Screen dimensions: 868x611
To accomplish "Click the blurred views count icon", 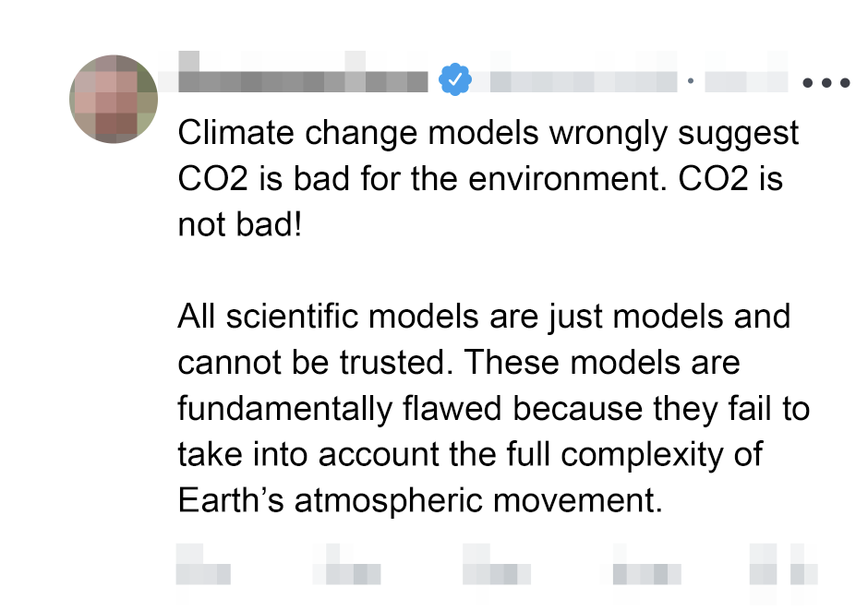I will pos(640,564).
